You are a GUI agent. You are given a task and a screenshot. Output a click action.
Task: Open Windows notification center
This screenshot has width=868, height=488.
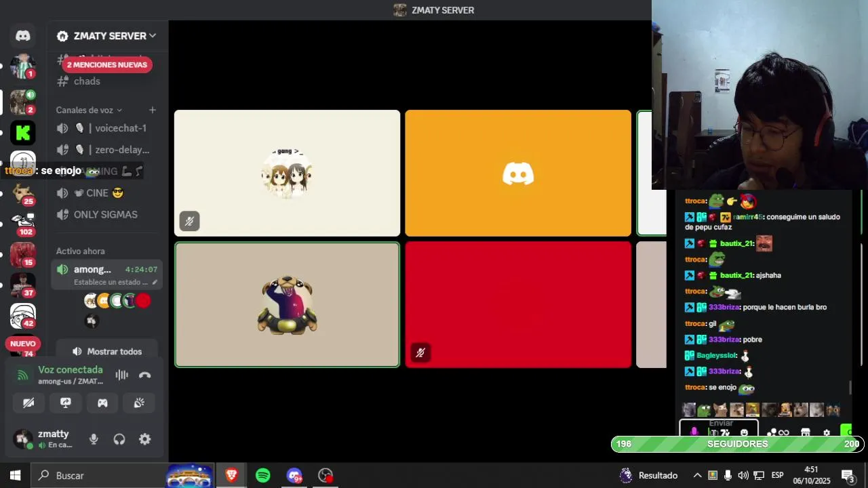[x=848, y=475]
